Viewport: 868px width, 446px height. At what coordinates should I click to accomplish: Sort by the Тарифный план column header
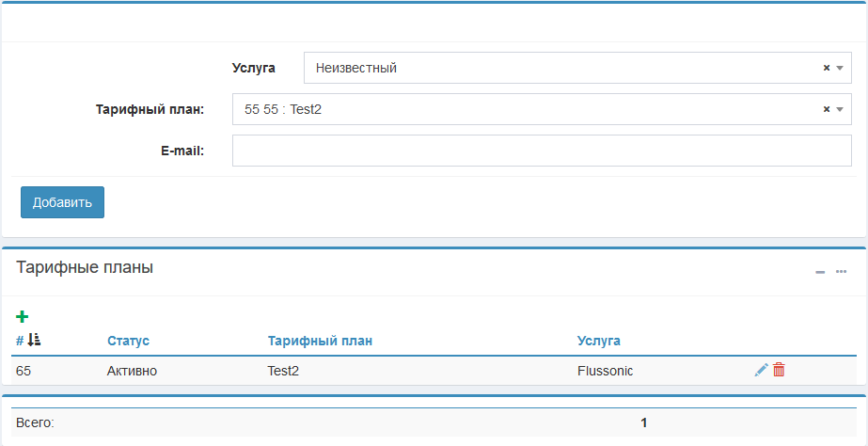[x=320, y=341]
